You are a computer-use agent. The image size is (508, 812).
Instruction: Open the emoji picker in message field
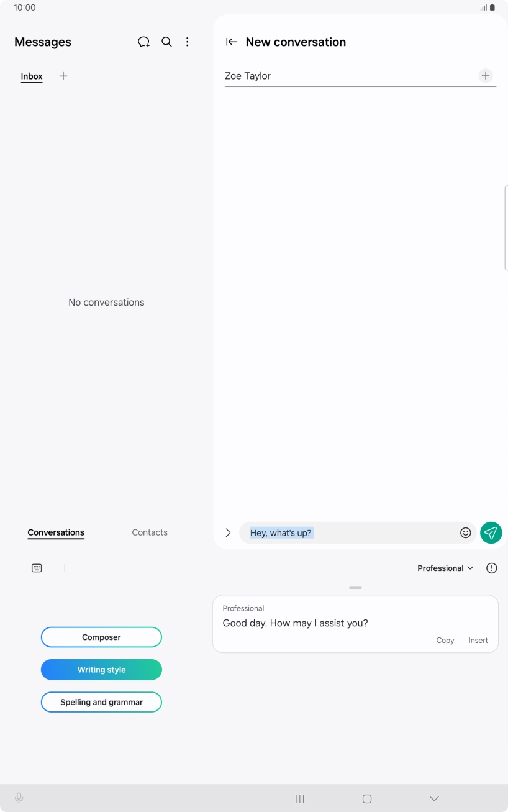click(x=465, y=532)
